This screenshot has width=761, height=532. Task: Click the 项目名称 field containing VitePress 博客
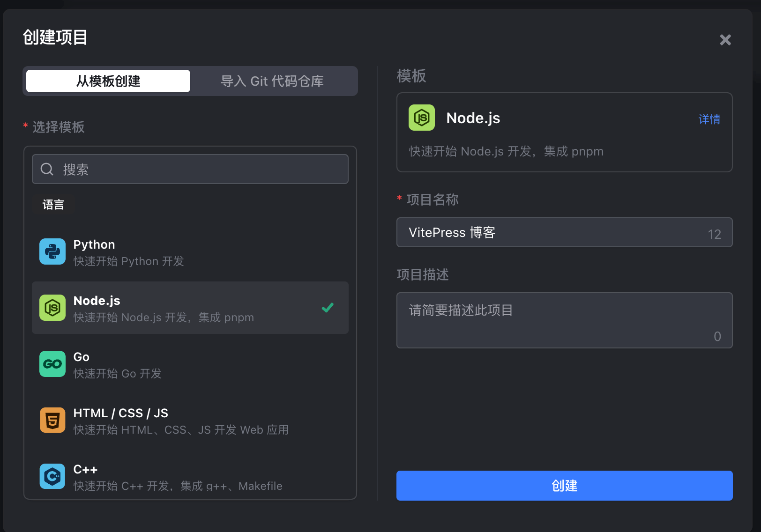pyautogui.click(x=565, y=232)
